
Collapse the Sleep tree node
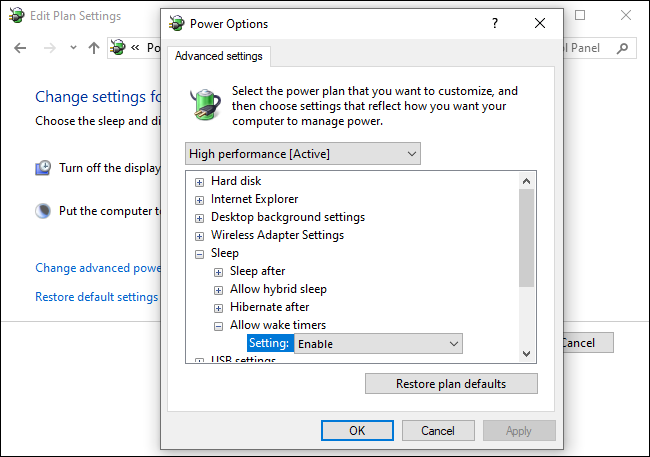[200, 254]
